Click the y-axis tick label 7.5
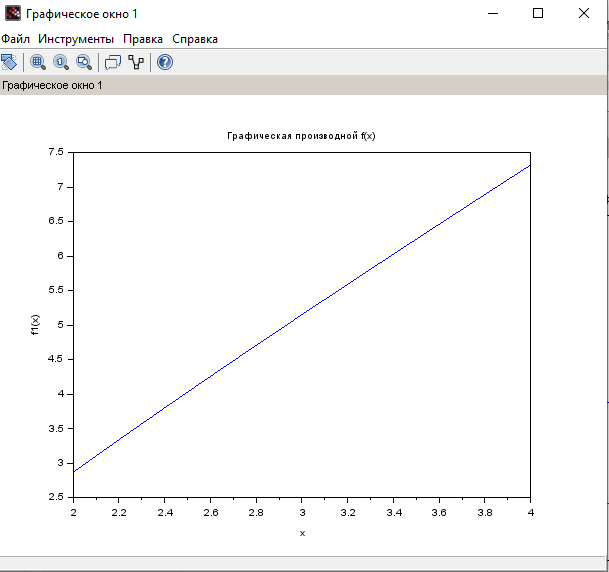Image resolution: width=609 pixels, height=572 pixels. click(x=56, y=152)
